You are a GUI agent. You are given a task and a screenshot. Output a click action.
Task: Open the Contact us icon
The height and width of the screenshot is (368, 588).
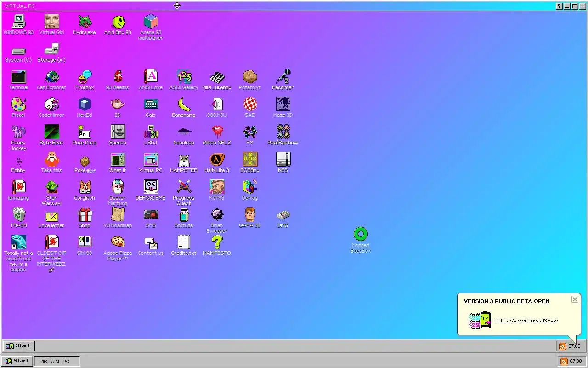151,246
